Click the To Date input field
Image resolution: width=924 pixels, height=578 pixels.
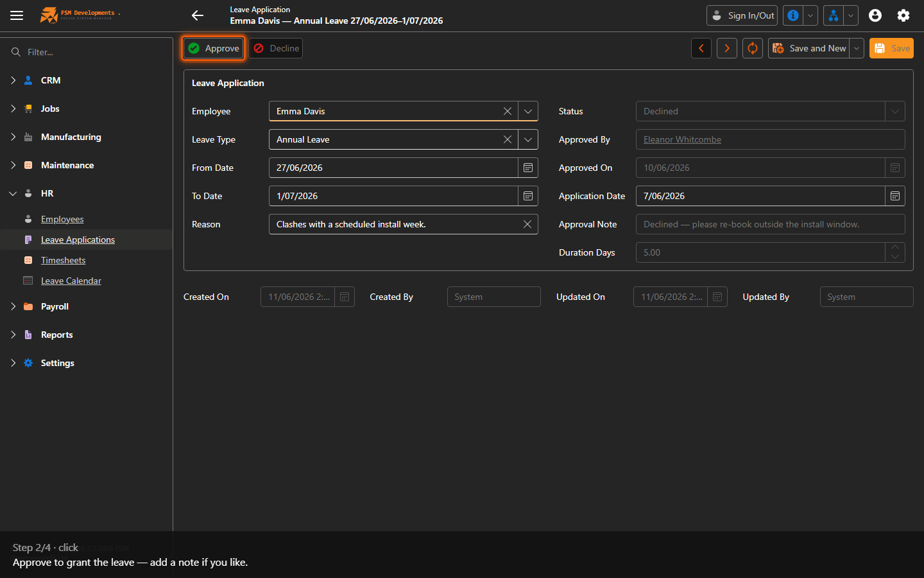click(x=393, y=196)
